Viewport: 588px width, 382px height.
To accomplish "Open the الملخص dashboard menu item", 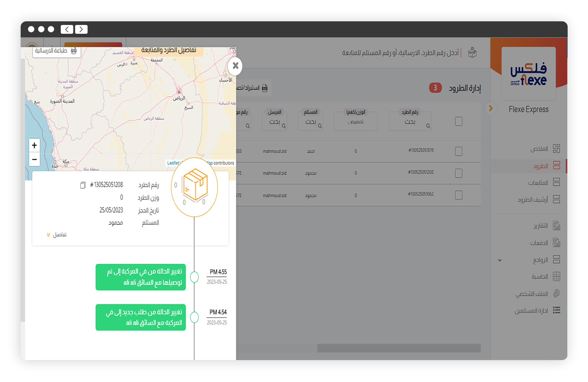I will [x=556, y=149].
